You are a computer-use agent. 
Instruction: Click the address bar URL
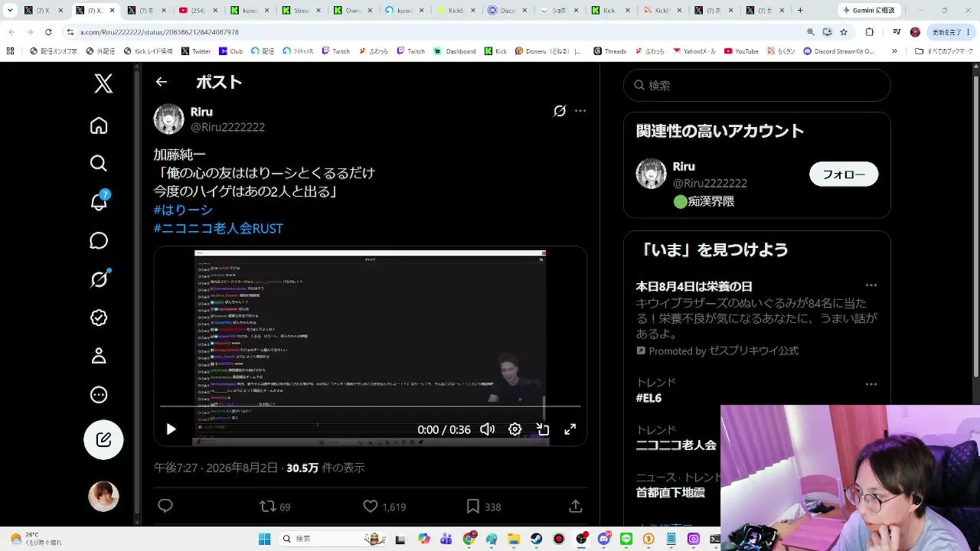159,32
